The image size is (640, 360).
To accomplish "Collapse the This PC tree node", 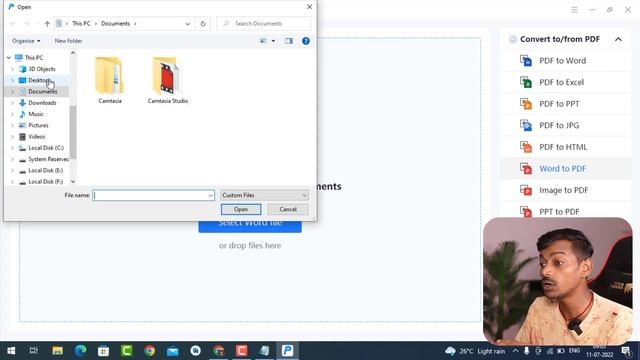I will [x=9, y=58].
